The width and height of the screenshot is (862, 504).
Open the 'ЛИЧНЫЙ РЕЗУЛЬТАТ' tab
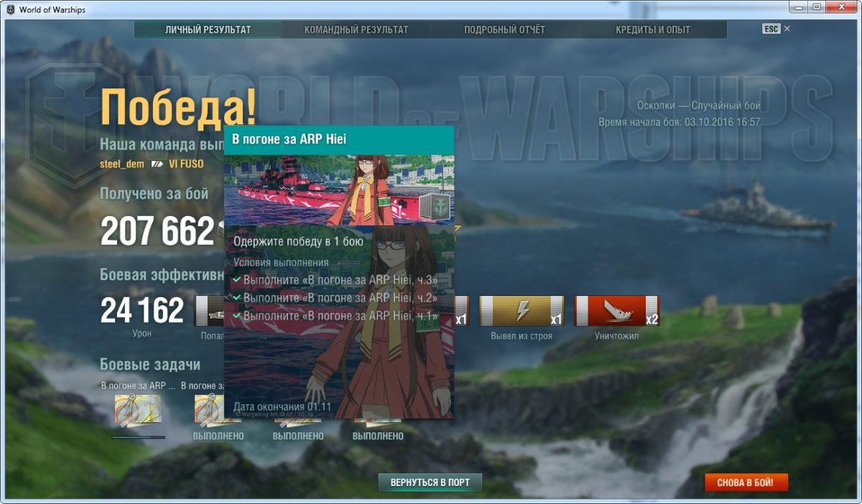tap(208, 29)
